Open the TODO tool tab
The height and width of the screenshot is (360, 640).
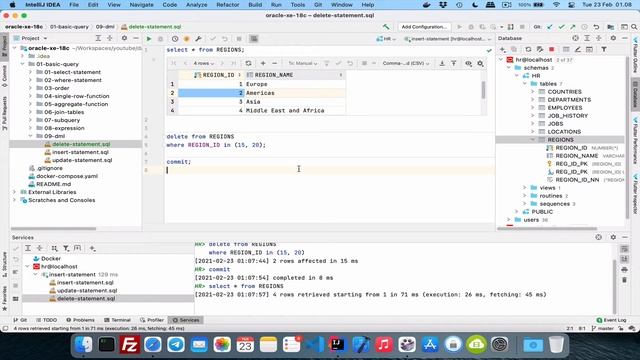click(x=47, y=320)
